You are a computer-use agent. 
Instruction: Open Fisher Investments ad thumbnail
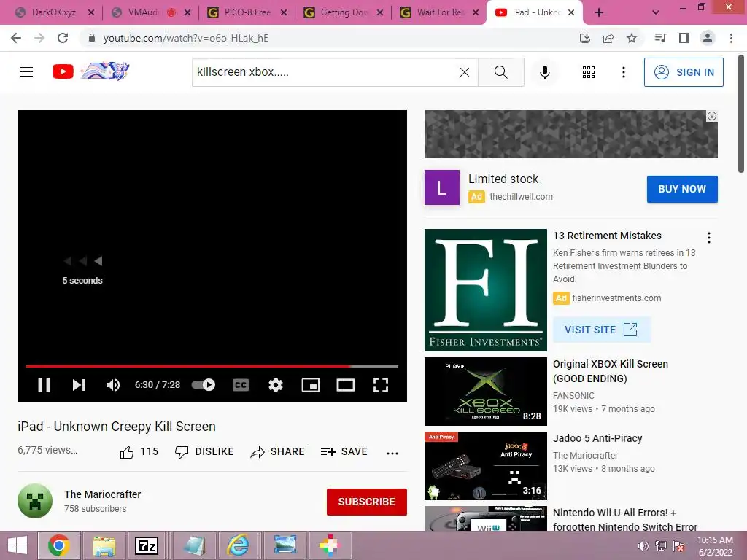[x=485, y=290]
